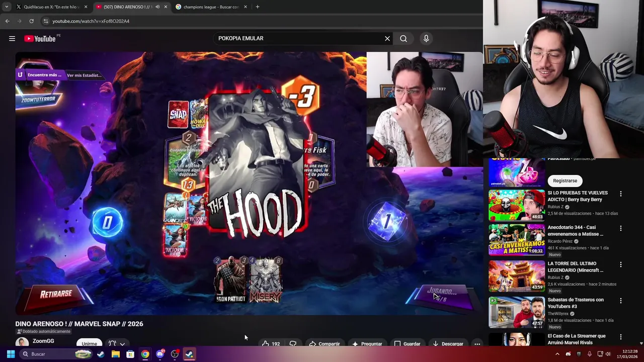644x362 pixels.
Task: Close the champions league tab
Action: pos(246,7)
